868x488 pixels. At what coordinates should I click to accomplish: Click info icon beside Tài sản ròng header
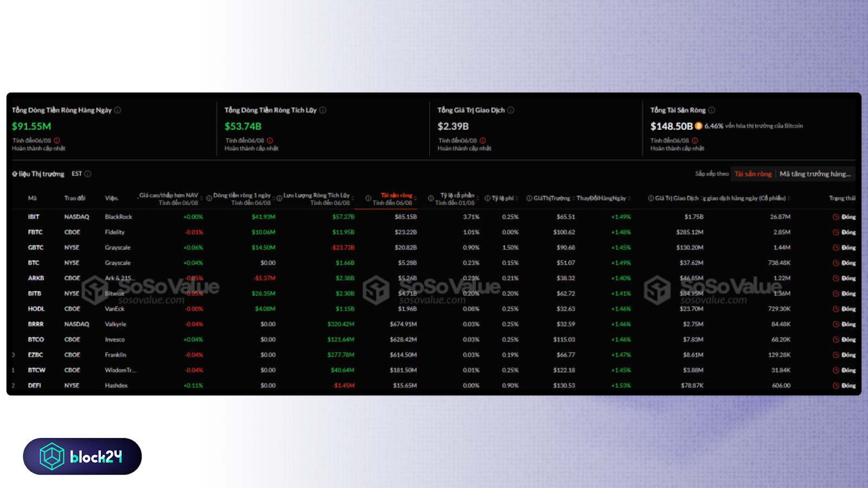[x=368, y=198]
